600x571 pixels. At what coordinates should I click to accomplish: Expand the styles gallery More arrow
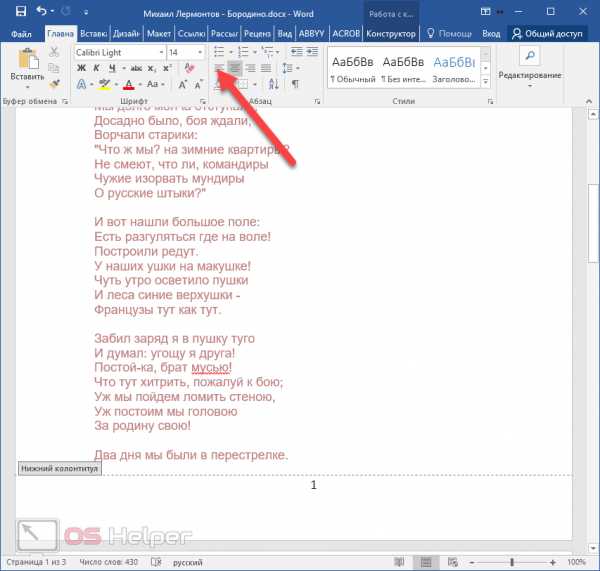pyautogui.click(x=486, y=81)
